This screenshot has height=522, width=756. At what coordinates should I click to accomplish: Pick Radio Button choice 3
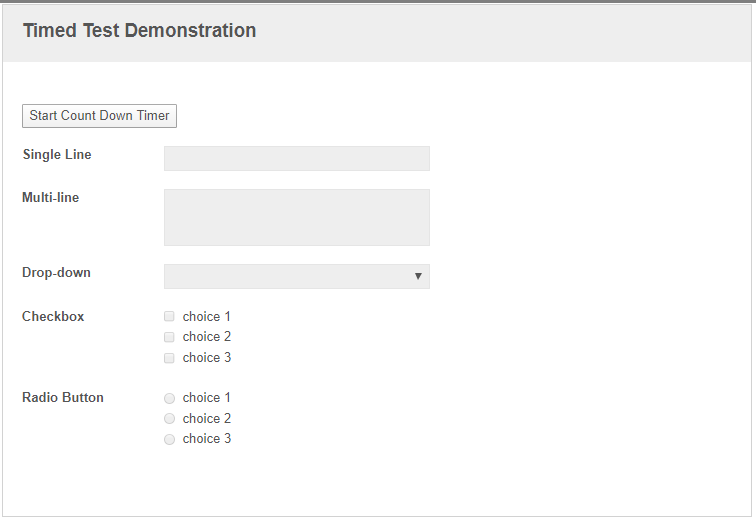(x=169, y=439)
